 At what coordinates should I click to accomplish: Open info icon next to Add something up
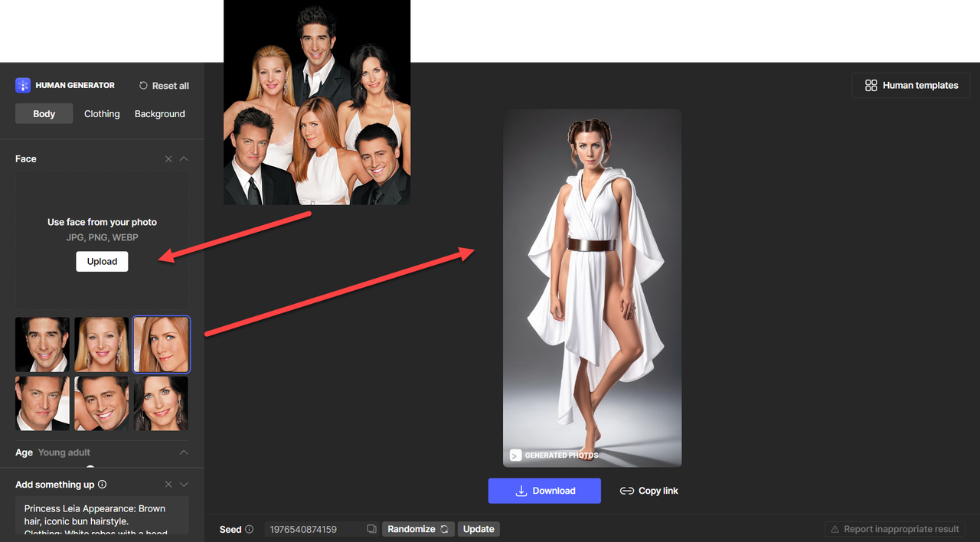click(103, 485)
